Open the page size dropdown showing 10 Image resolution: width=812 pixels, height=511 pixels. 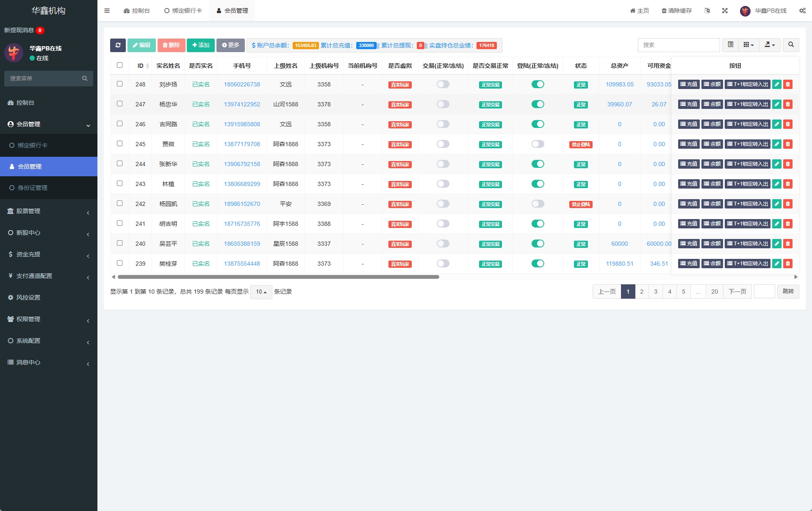tap(261, 292)
